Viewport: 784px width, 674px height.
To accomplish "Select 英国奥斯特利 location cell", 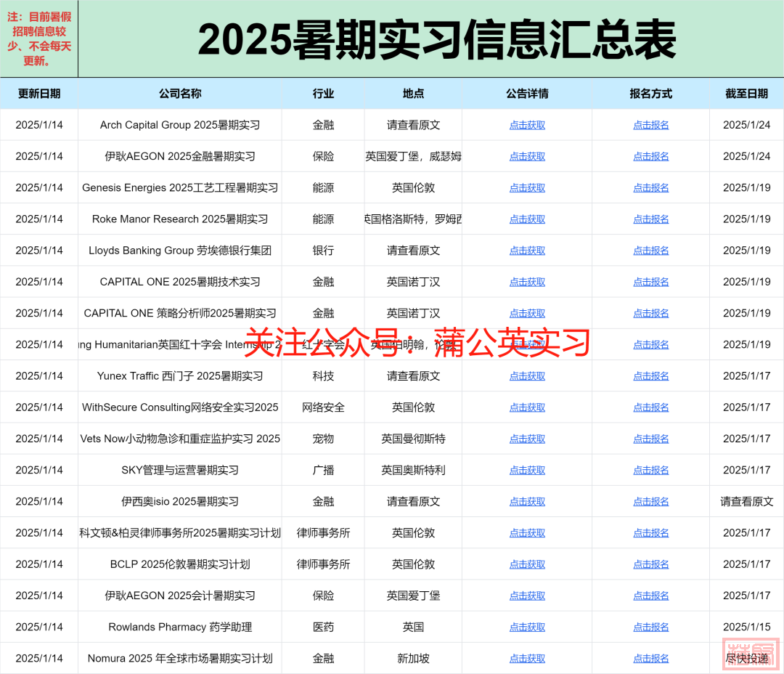I will click(x=413, y=471).
